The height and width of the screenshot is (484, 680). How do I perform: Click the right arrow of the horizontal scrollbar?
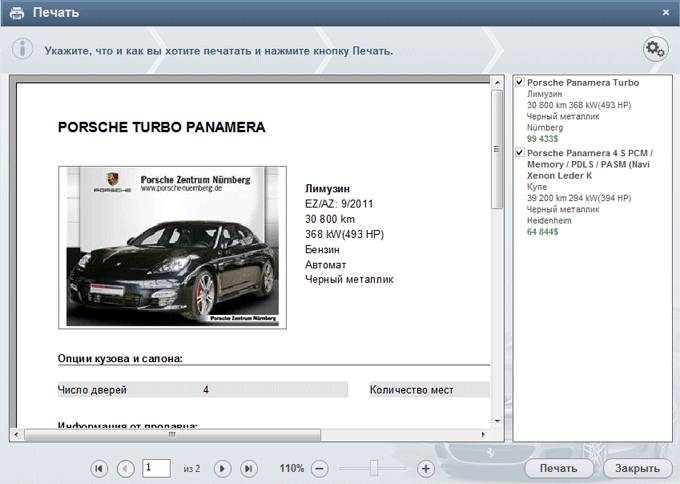coord(484,434)
